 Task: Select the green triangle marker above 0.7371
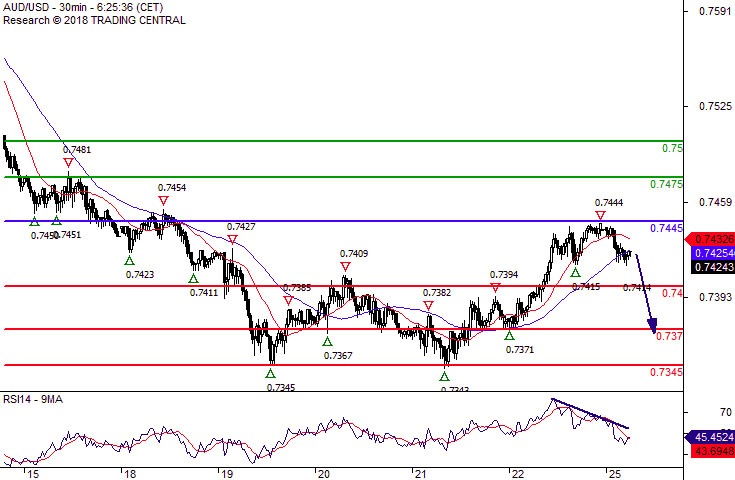(x=509, y=335)
